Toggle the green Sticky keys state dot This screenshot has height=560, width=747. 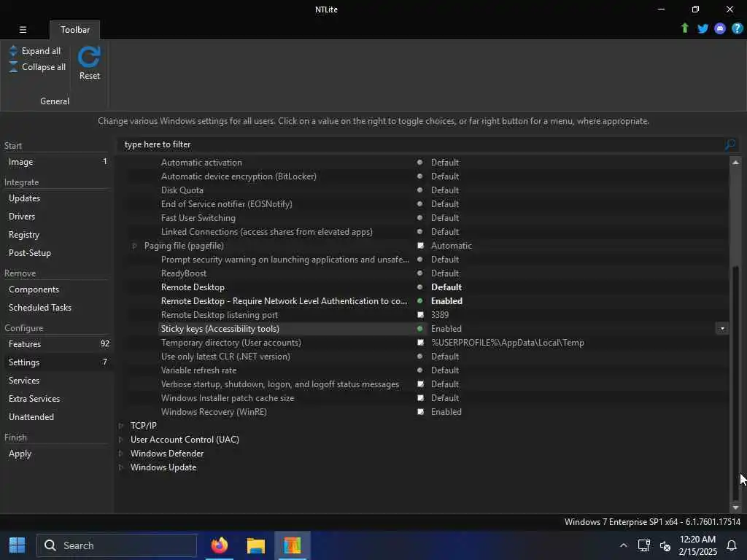tap(419, 329)
